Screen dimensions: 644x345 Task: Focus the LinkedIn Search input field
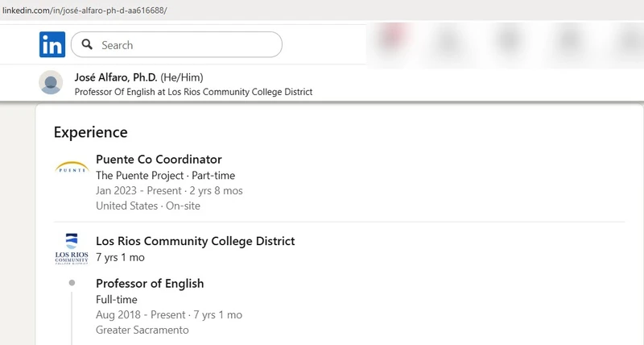coord(176,44)
